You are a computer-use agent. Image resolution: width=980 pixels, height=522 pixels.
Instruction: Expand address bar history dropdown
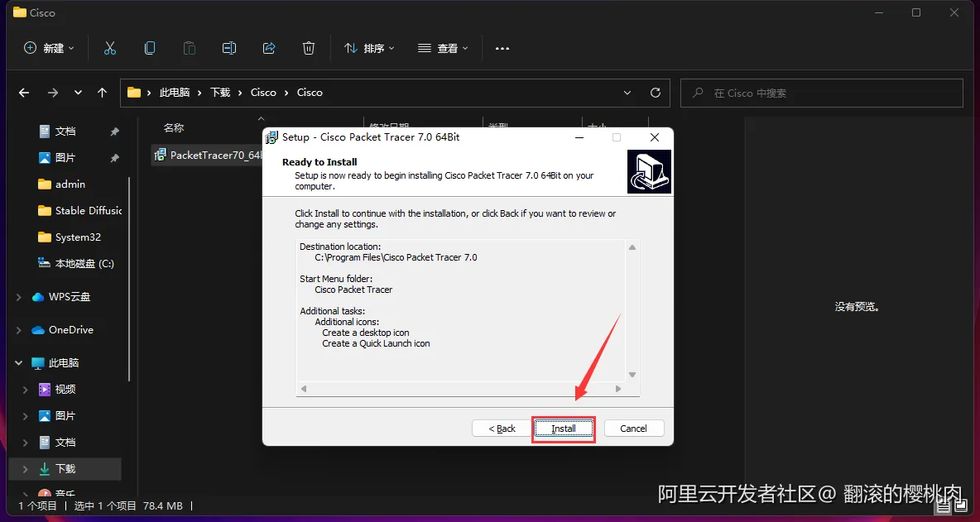coord(627,93)
